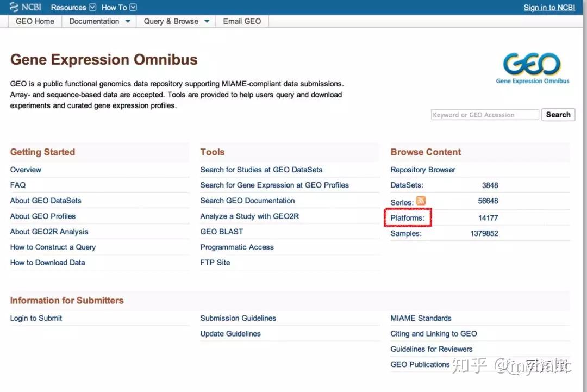This screenshot has height=392, width=587.
Task: Open MIAME Standards link
Action: pos(421,318)
